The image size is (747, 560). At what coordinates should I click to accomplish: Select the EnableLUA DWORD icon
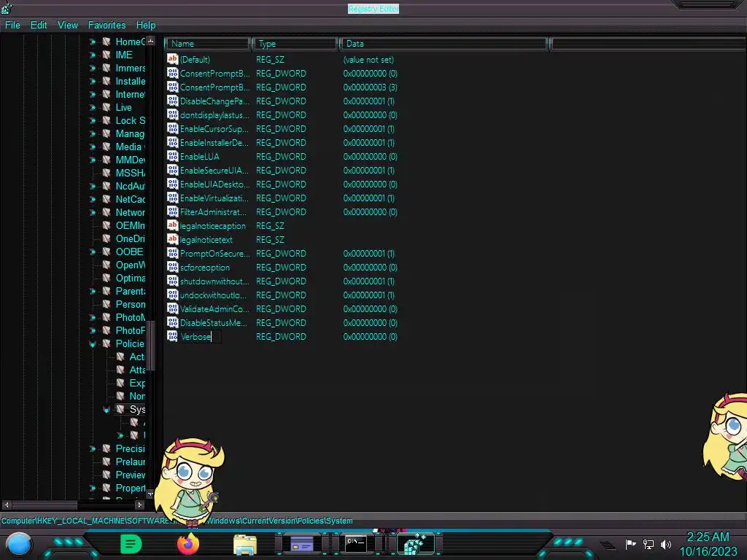[x=172, y=156]
